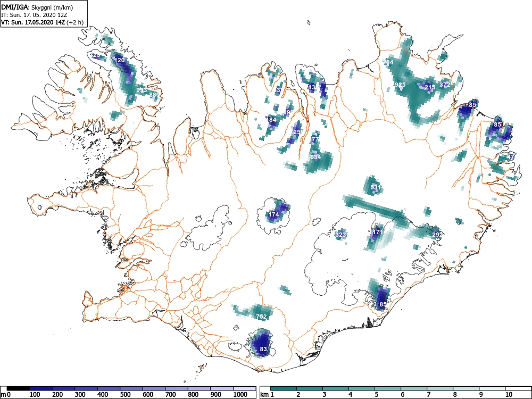The height and width of the screenshot is (399, 532).
Task: Click the '256' visibility value on the map
Action: tap(298, 132)
